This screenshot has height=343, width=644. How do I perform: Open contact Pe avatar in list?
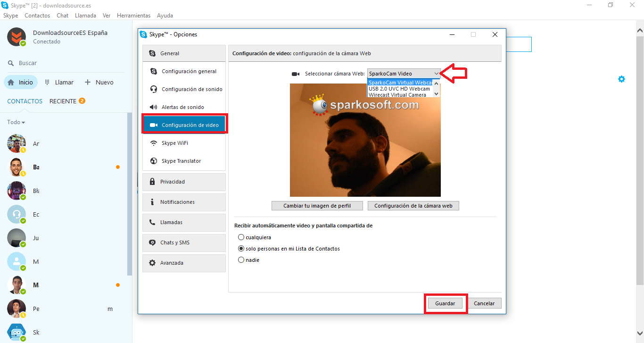click(17, 309)
